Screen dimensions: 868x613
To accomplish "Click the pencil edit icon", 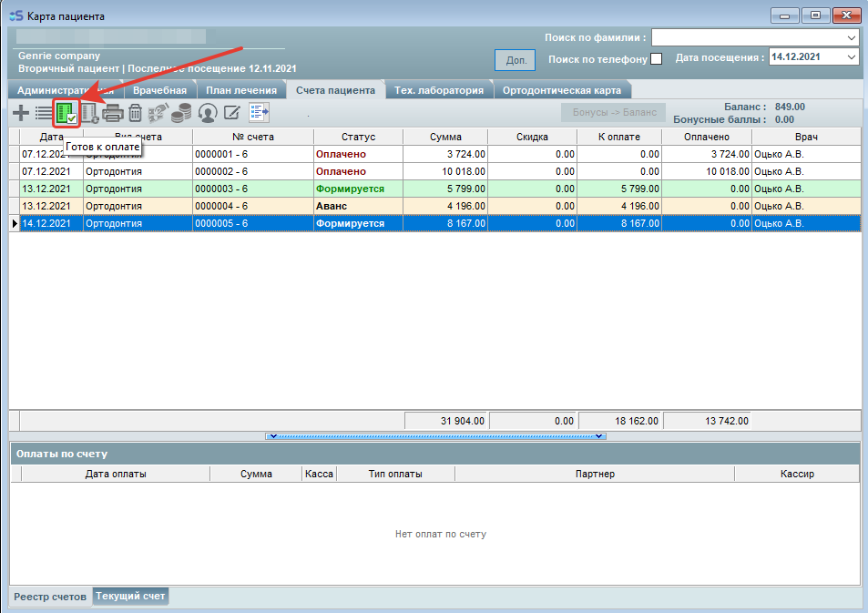I will pyautogui.click(x=231, y=113).
